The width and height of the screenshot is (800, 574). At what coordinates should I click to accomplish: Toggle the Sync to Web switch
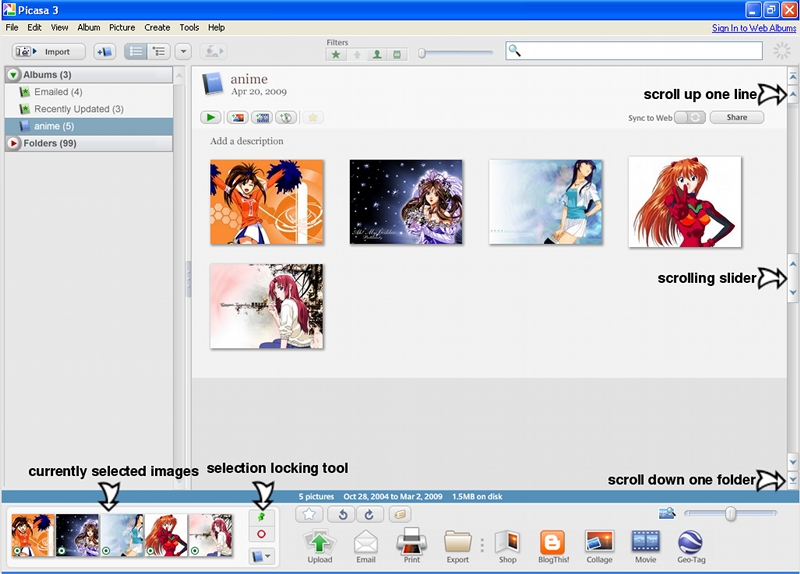point(690,118)
